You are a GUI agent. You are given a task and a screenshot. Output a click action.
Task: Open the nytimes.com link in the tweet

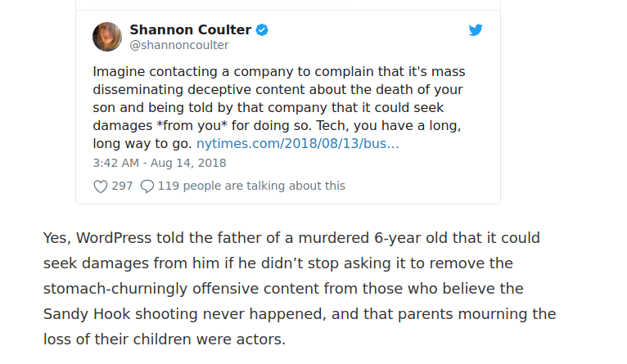[x=298, y=144]
